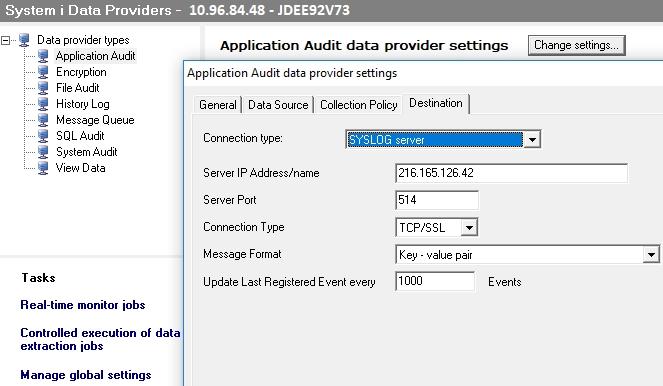Image resolution: width=663 pixels, height=386 pixels.
Task: Select System Audit in the tree
Action: (87, 152)
